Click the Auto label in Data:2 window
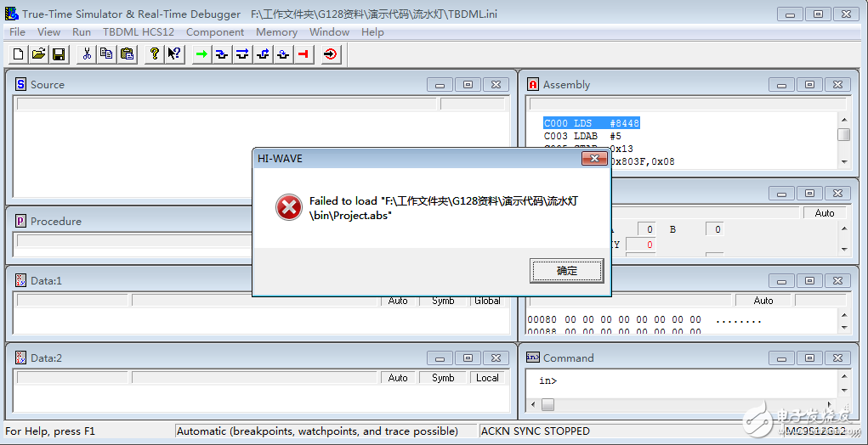The height and width of the screenshot is (445, 868). pos(398,378)
